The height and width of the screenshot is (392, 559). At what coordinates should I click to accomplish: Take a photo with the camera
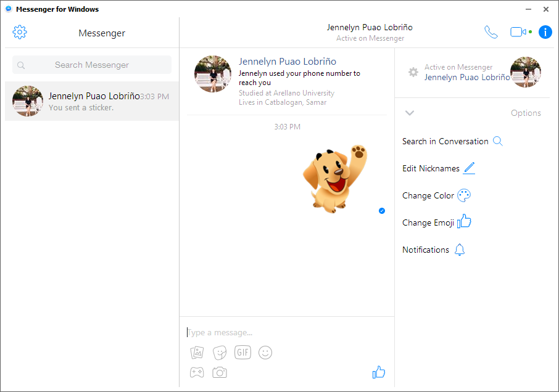220,372
